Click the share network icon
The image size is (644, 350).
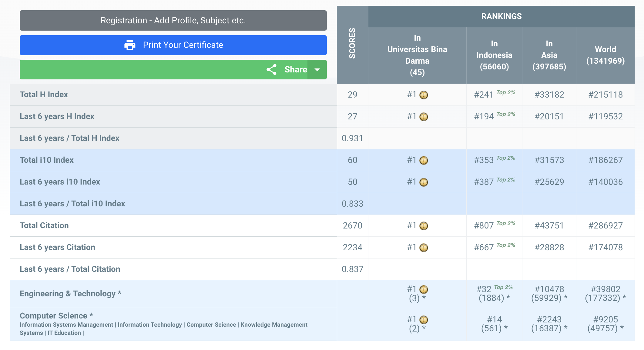(x=271, y=70)
